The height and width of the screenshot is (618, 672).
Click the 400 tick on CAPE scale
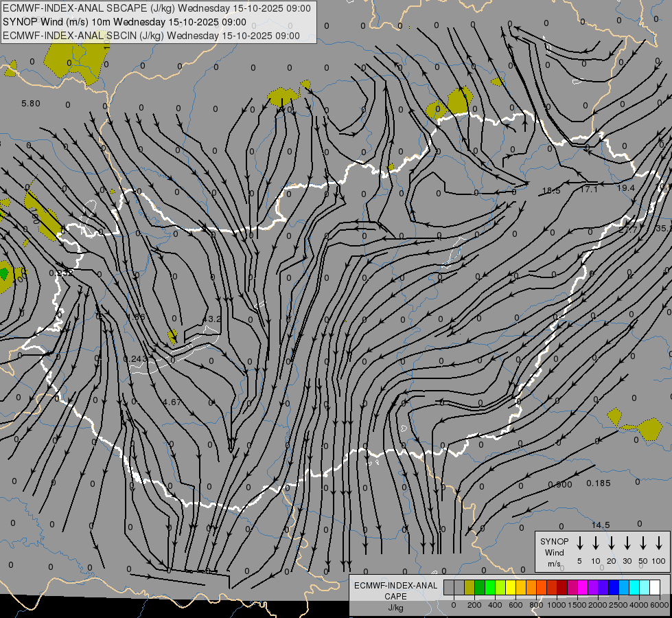click(x=495, y=605)
